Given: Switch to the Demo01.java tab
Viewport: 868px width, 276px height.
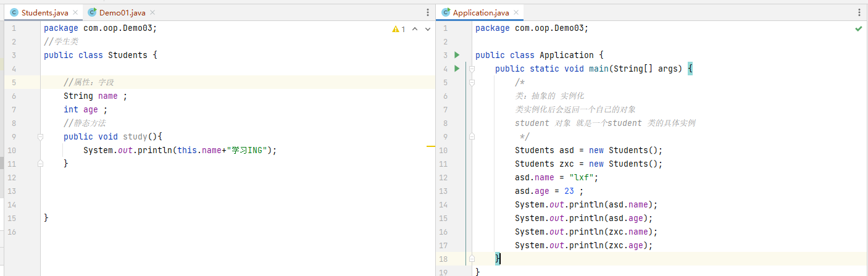Looking at the screenshot, I should [121, 12].
